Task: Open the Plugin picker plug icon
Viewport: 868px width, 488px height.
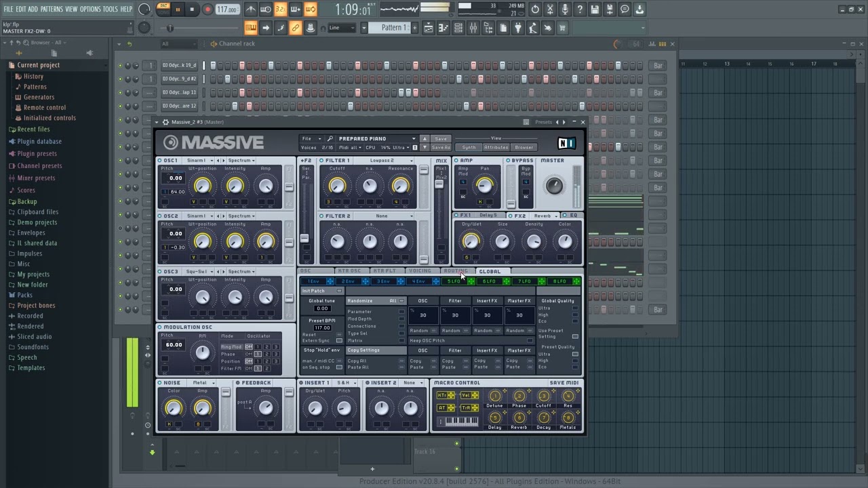Action: (x=518, y=28)
